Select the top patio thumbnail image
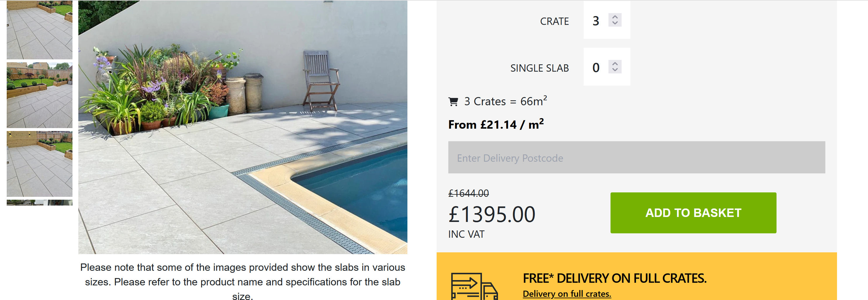This screenshot has height=300, width=868. click(x=39, y=30)
